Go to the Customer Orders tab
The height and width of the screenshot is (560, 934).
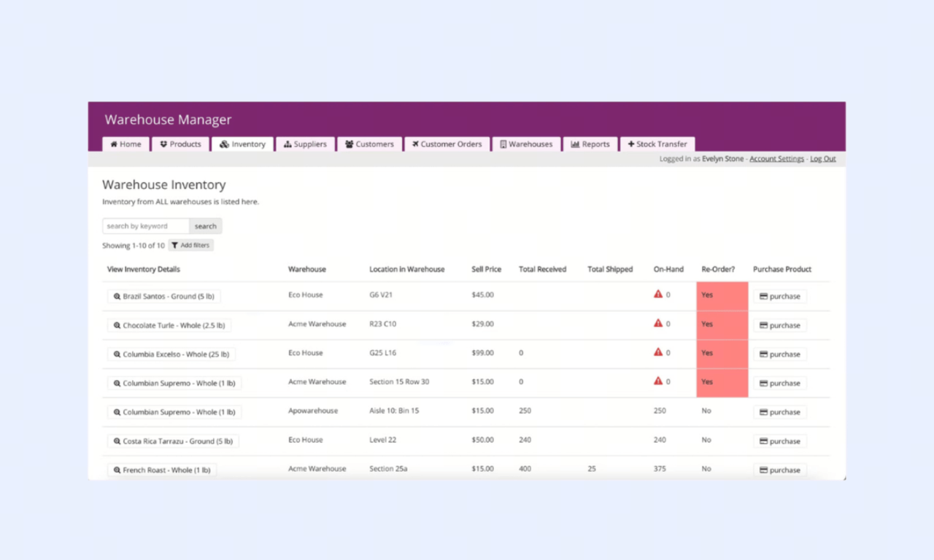pyautogui.click(x=447, y=144)
